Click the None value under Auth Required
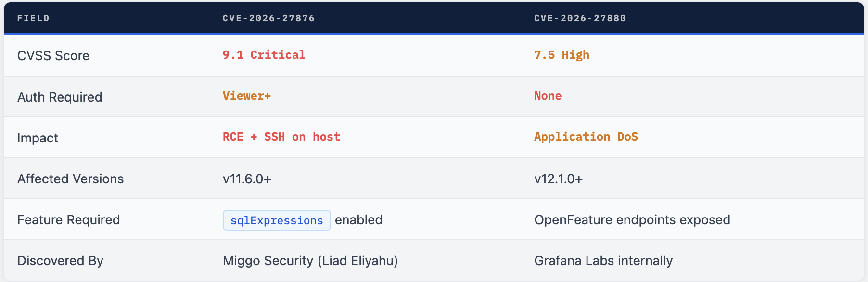 [x=548, y=96]
